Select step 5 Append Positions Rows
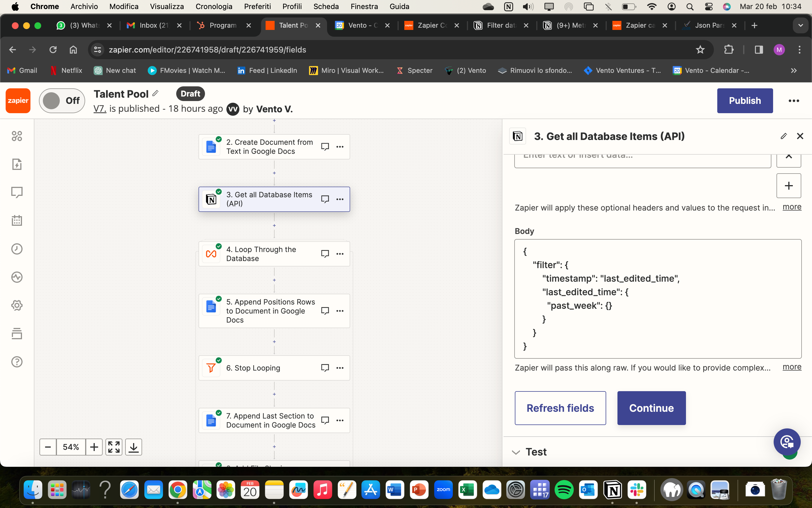 click(x=274, y=311)
